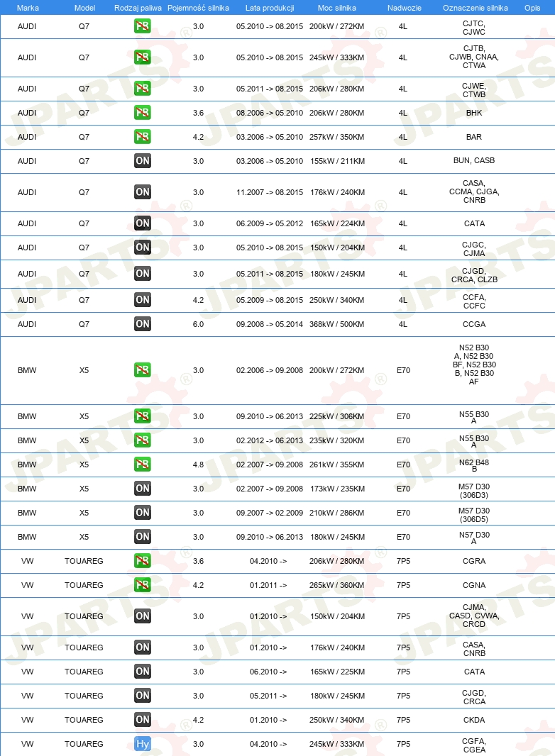Select engine code CCGA cell
The image size is (555, 756).
[474, 324]
